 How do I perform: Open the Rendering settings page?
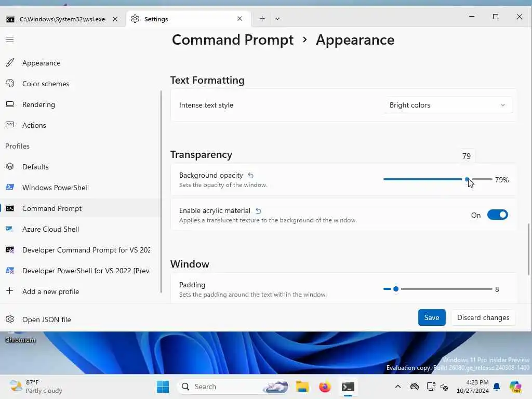[x=80, y=104]
